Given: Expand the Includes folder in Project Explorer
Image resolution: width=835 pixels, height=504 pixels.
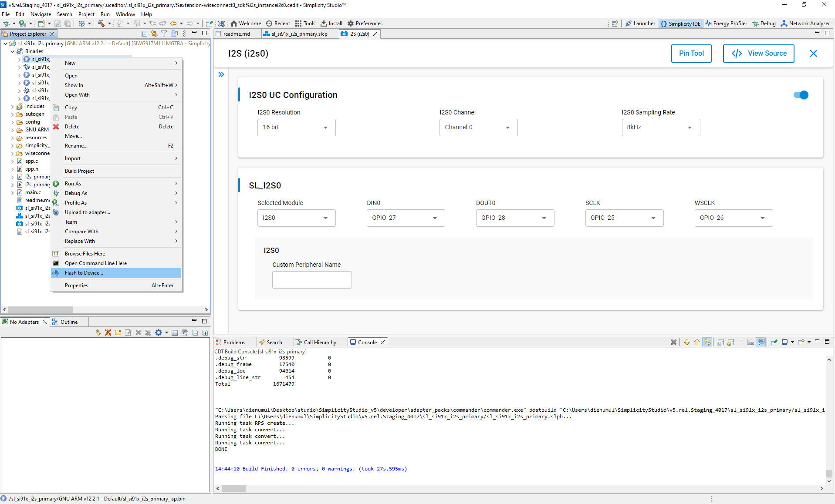Looking at the screenshot, I should 13,106.
